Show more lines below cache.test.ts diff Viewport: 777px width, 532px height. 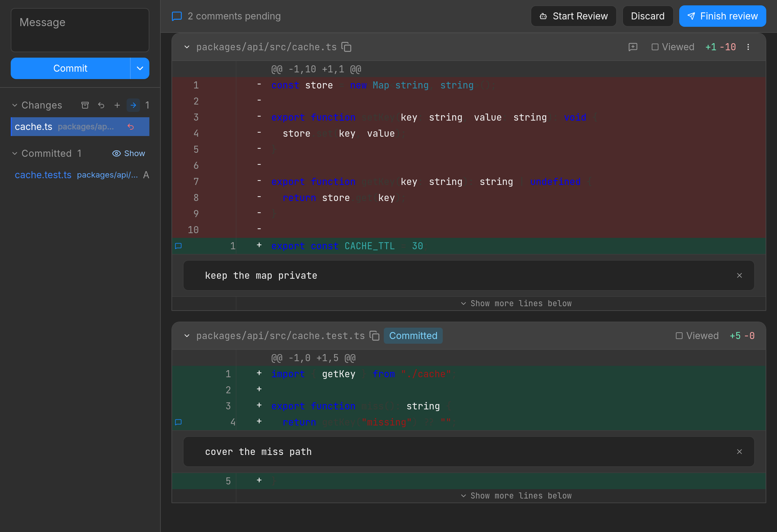516,496
